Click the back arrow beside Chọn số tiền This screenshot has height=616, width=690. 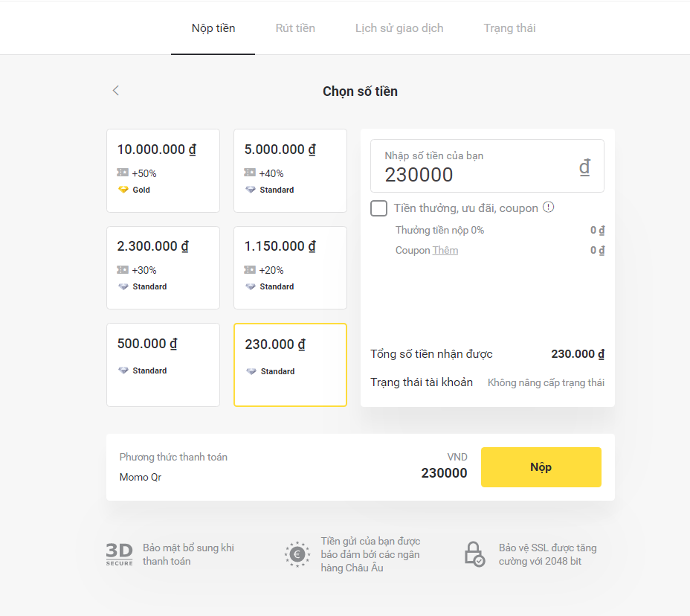coord(115,91)
